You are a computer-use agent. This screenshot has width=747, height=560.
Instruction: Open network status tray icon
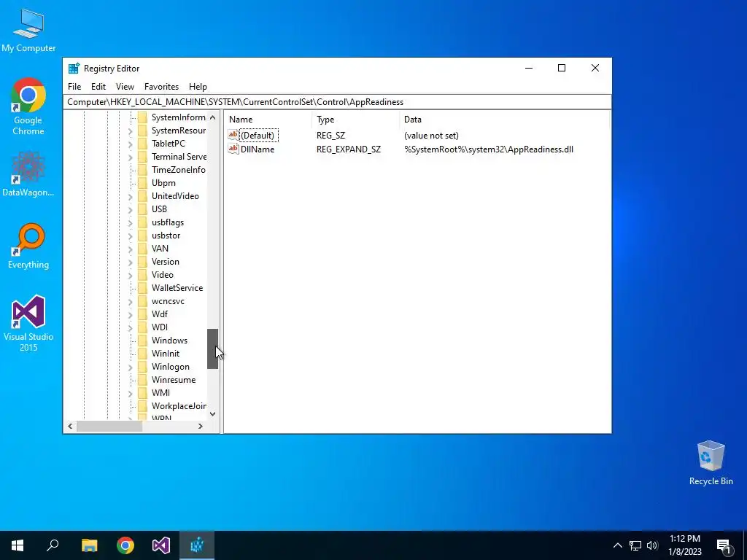tap(635, 545)
